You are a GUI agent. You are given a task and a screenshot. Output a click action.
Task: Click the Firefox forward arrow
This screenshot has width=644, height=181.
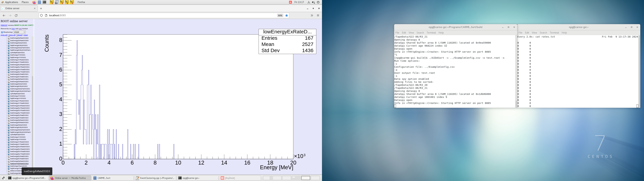[x=10, y=15]
